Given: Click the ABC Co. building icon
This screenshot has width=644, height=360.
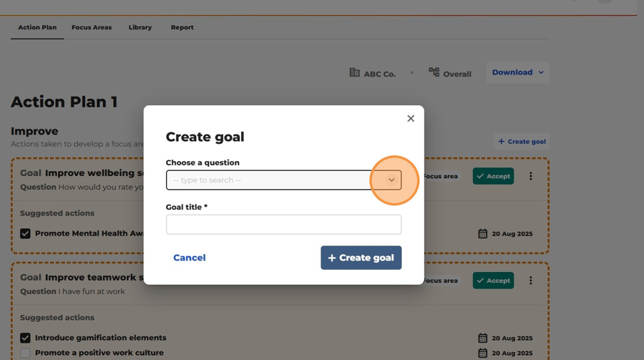Looking at the screenshot, I should [x=354, y=72].
